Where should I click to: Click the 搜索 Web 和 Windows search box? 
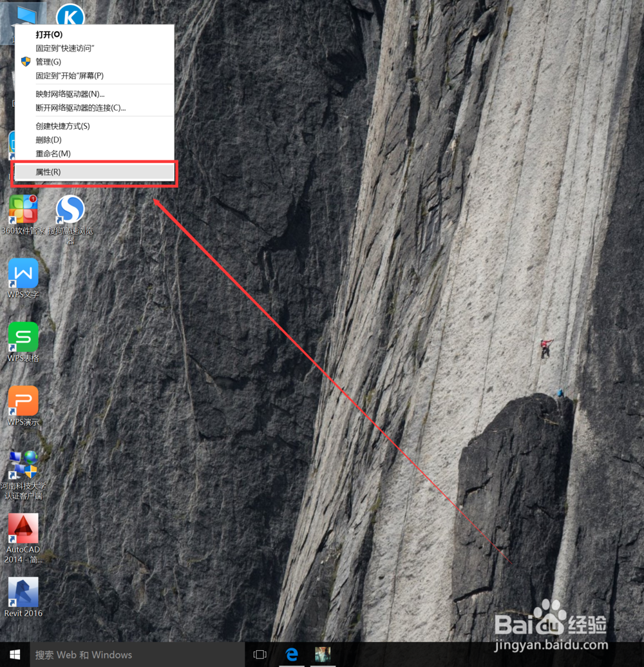pos(137,655)
